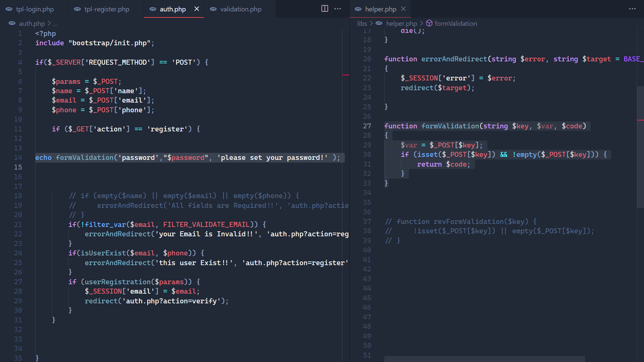644x362 pixels.
Task: Click formValidation function definition name
Action: pyautogui.click(x=450, y=126)
